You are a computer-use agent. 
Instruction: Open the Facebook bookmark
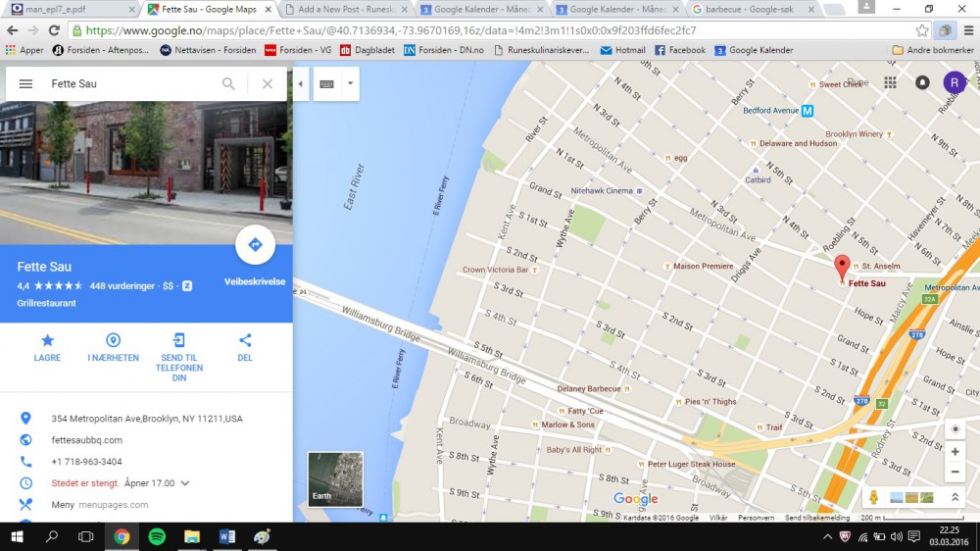680,50
